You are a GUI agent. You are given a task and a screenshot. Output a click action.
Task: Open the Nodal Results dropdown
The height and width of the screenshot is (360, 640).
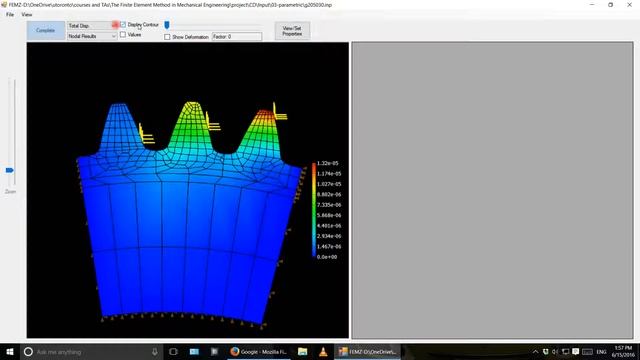[92, 36]
